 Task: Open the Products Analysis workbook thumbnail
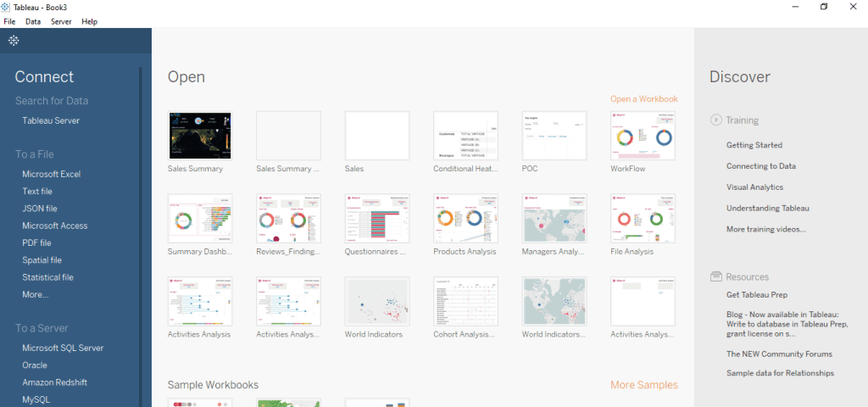(465, 218)
